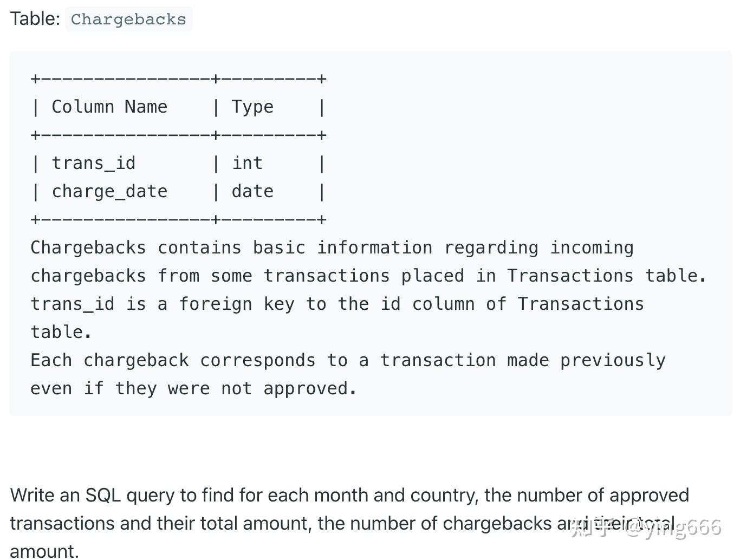Viewport: 740px width, 560px height.
Task: Click the word 'Chargebacks' starting the description
Action: [88, 248]
